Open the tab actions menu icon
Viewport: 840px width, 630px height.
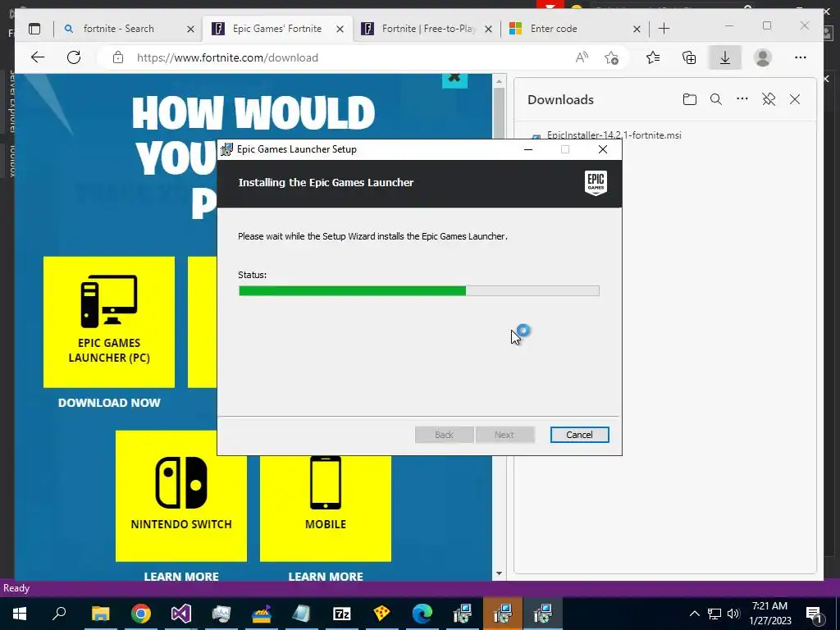click(34, 29)
